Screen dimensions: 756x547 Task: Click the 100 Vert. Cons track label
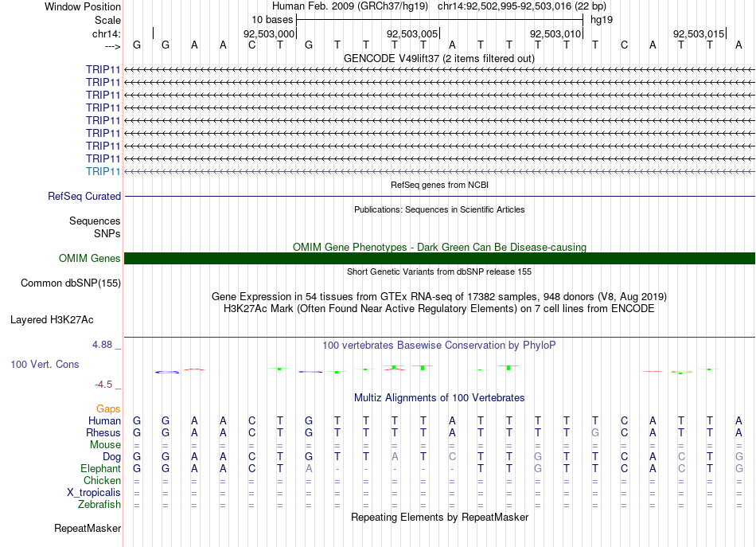[45, 364]
